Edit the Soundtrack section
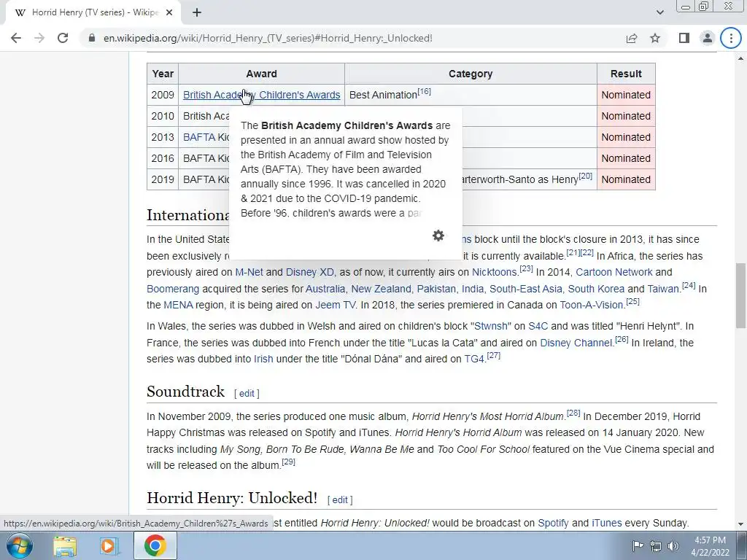 point(247,393)
